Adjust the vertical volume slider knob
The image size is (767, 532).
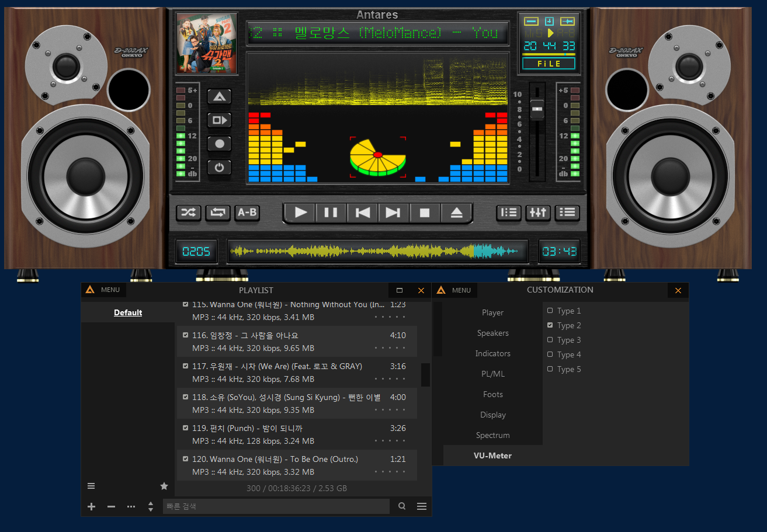(537, 108)
